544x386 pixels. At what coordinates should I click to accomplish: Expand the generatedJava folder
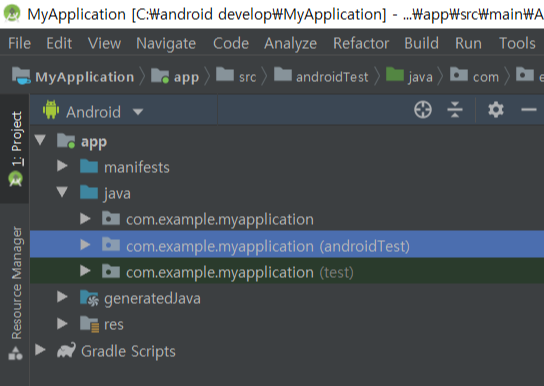(x=62, y=297)
